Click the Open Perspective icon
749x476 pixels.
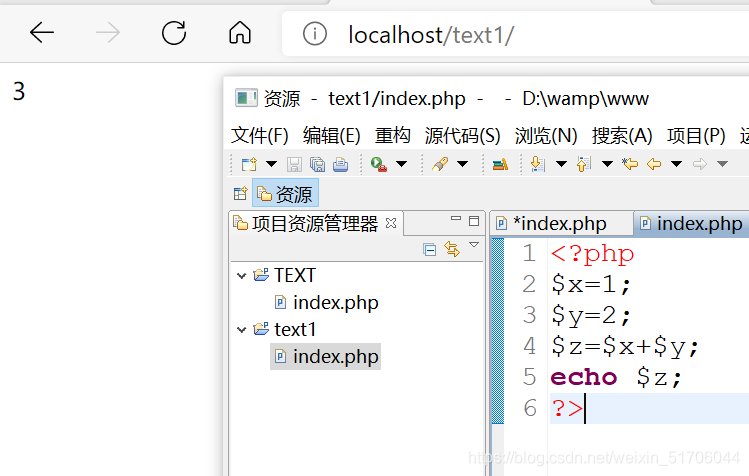pos(240,194)
